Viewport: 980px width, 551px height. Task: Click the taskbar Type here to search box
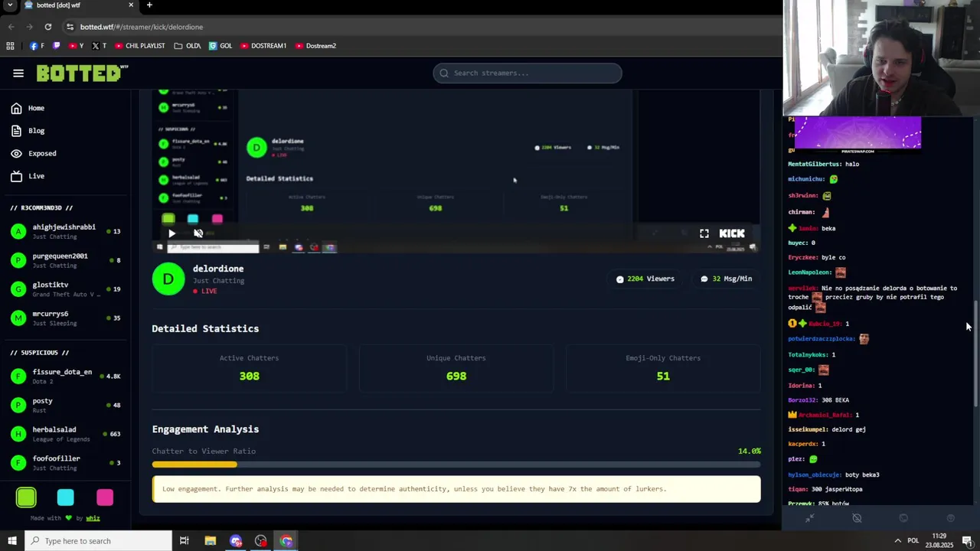[98, 541]
